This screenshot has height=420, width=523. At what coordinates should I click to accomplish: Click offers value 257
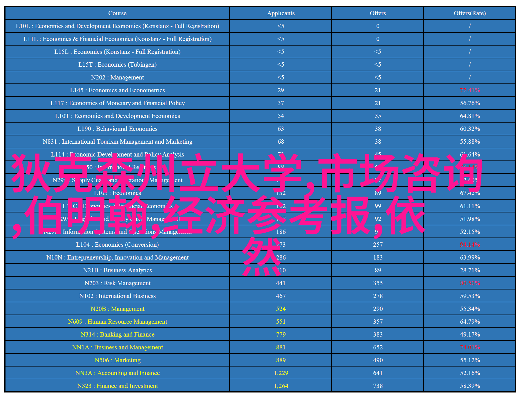pyautogui.click(x=378, y=245)
